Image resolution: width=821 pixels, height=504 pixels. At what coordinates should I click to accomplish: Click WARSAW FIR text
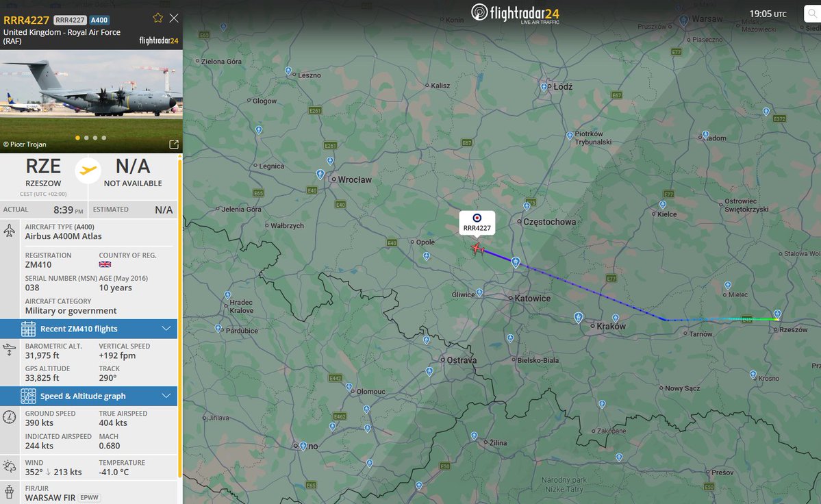pyautogui.click(x=50, y=498)
